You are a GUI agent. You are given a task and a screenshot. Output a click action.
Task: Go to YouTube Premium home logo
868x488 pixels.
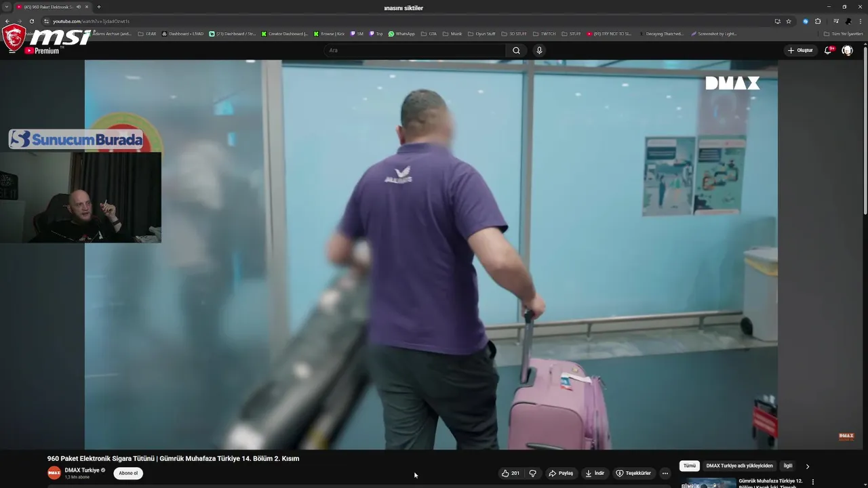[x=42, y=50]
